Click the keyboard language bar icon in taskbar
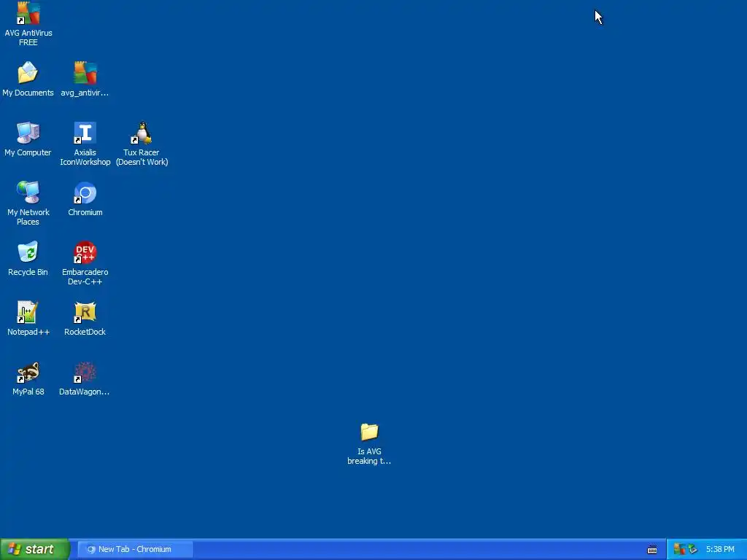 pos(652,550)
